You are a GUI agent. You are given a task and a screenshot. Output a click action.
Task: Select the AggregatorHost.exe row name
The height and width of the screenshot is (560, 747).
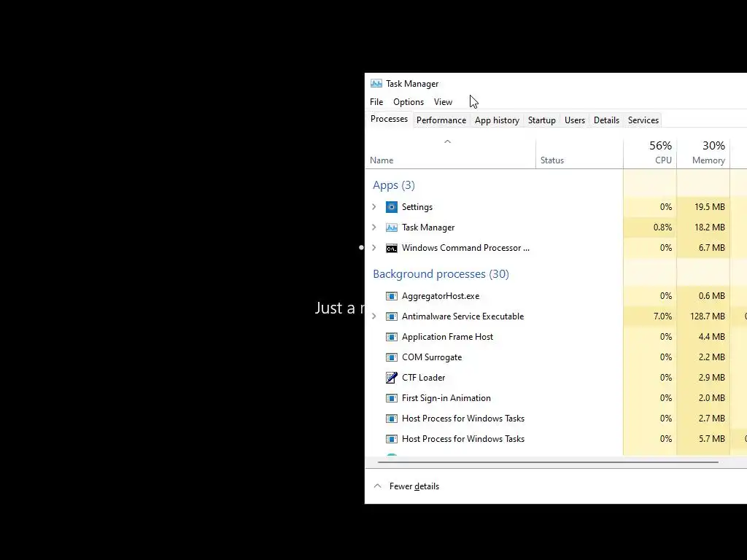pyautogui.click(x=441, y=296)
